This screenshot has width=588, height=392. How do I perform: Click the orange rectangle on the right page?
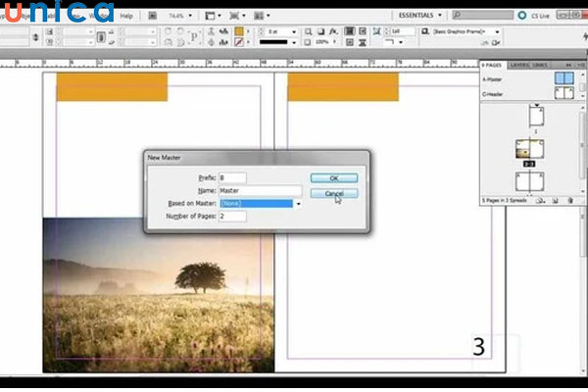click(x=343, y=87)
